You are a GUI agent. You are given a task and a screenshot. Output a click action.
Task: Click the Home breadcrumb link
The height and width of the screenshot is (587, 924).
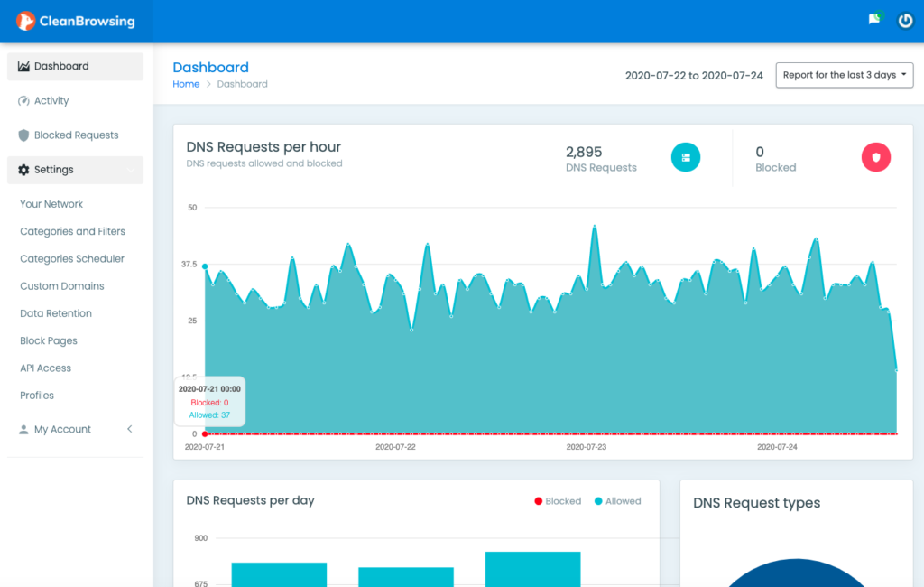point(186,84)
